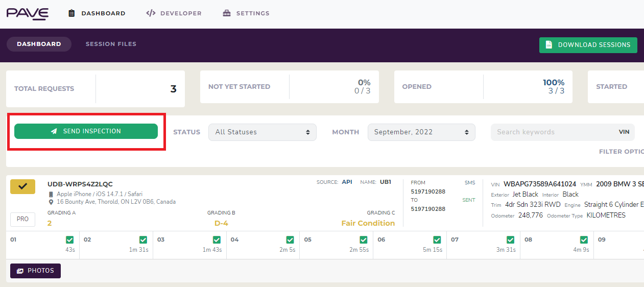Click the CSV file icon on Download Sessions

pos(549,45)
